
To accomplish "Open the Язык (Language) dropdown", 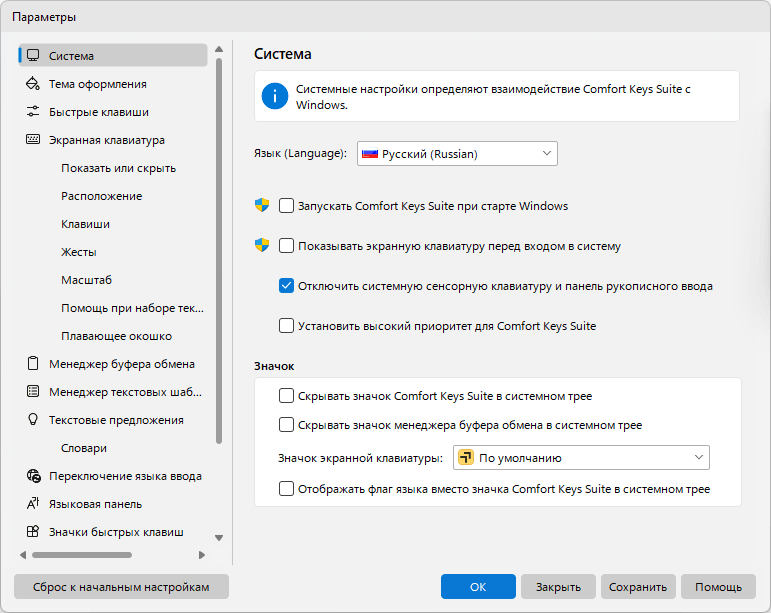I will pyautogui.click(x=457, y=154).
